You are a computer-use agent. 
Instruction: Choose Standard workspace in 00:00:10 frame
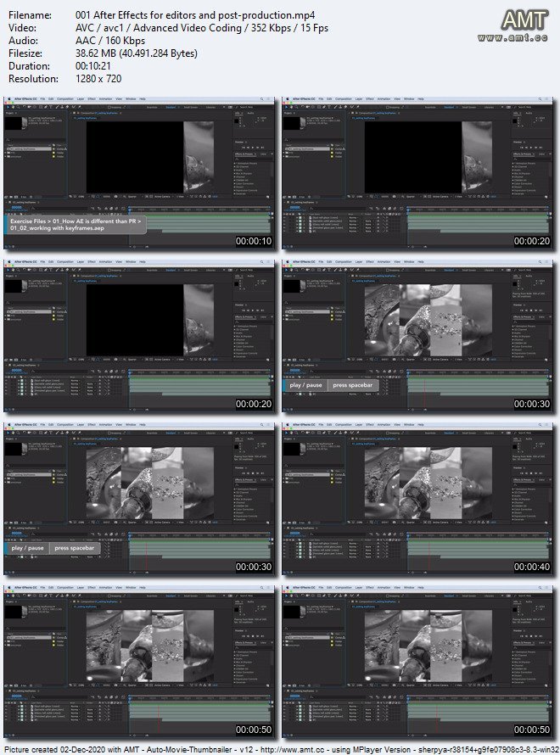171,108
